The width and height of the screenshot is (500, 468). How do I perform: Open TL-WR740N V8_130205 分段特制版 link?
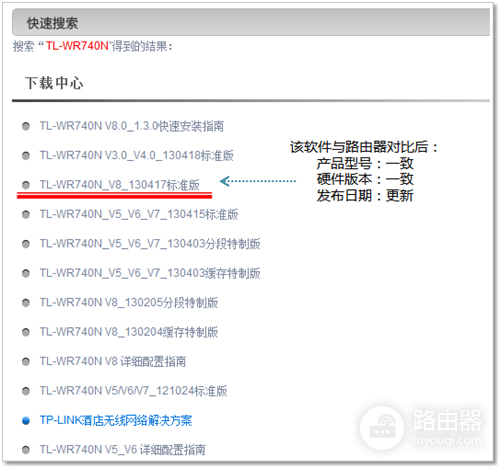(129, 302)
